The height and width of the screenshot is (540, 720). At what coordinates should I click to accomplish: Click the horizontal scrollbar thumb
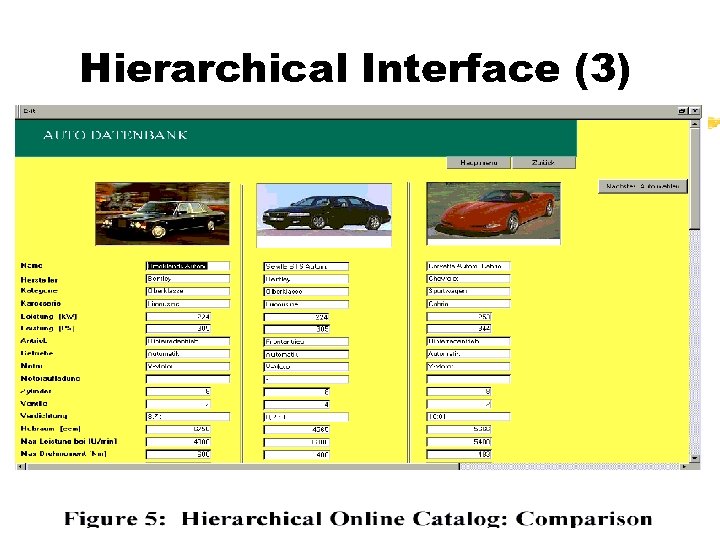pos(242,467)
